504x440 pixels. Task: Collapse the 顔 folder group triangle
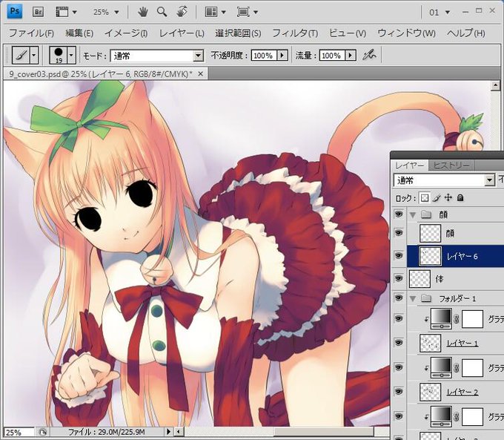click(x=413, y=214)
